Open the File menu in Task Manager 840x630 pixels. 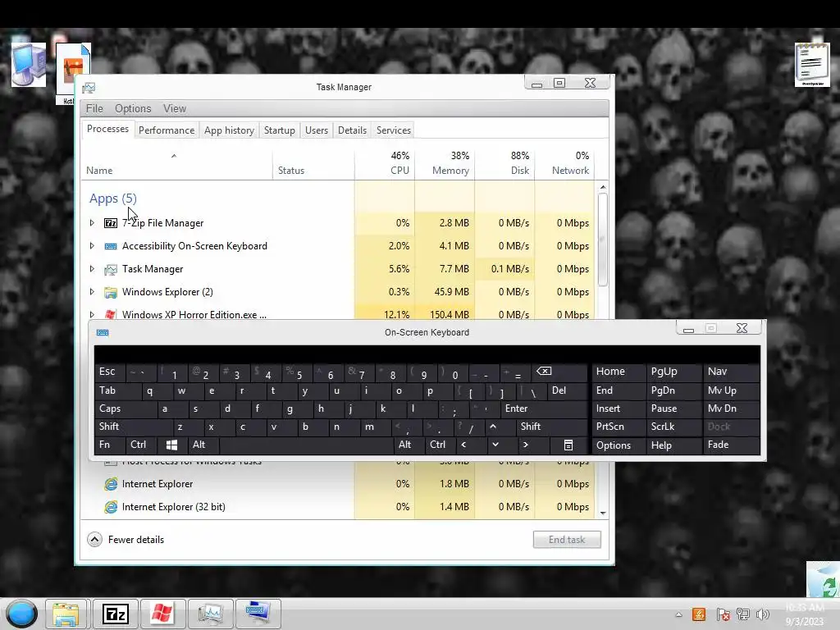94,109
